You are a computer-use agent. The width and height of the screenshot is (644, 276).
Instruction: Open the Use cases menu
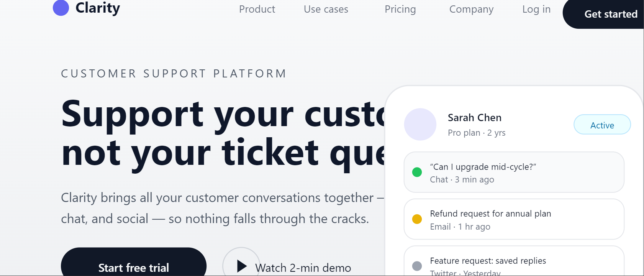[326, 9]
